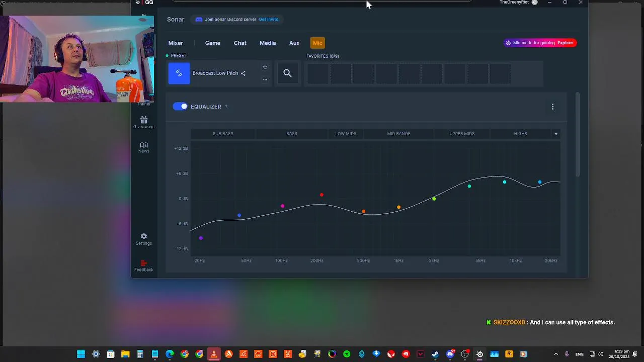Viewport: 644px width, 362px height.
Task: Select the MID RANGE band label
Action: click(x=399, y=134)
